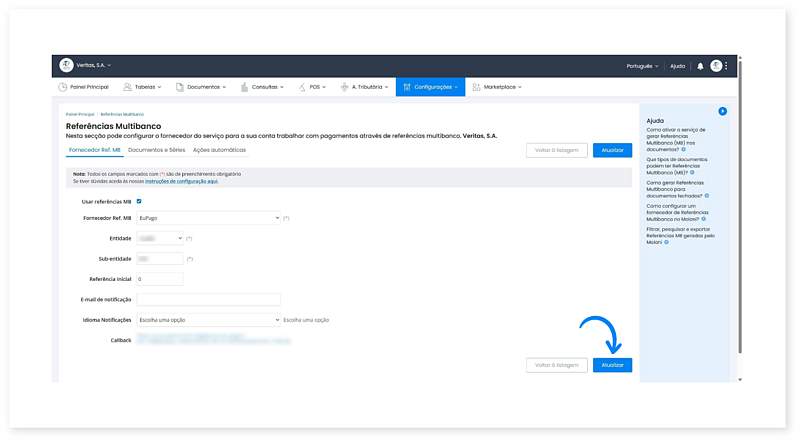800x442 pixels.
Task: Click the notifications bell icon
Action: 700,66
